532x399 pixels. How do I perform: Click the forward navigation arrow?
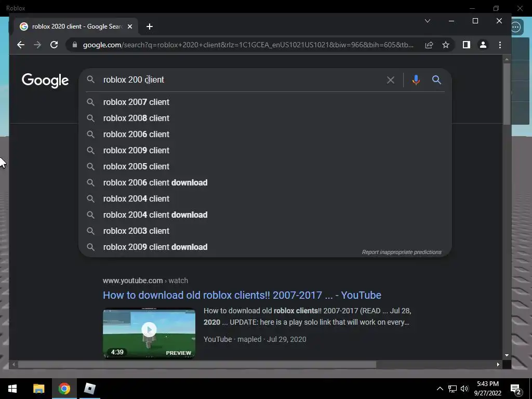point(37,45)
